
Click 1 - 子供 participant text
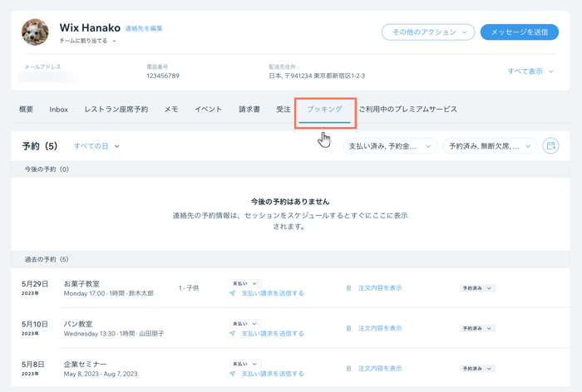pyautogui.click(x=189, y=288)
